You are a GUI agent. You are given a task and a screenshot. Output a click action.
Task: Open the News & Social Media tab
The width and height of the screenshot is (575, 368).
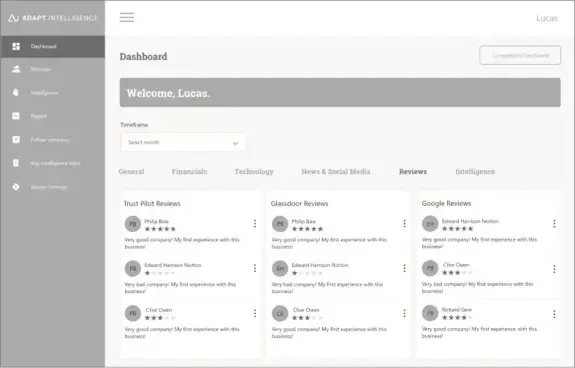coord(336,172)
